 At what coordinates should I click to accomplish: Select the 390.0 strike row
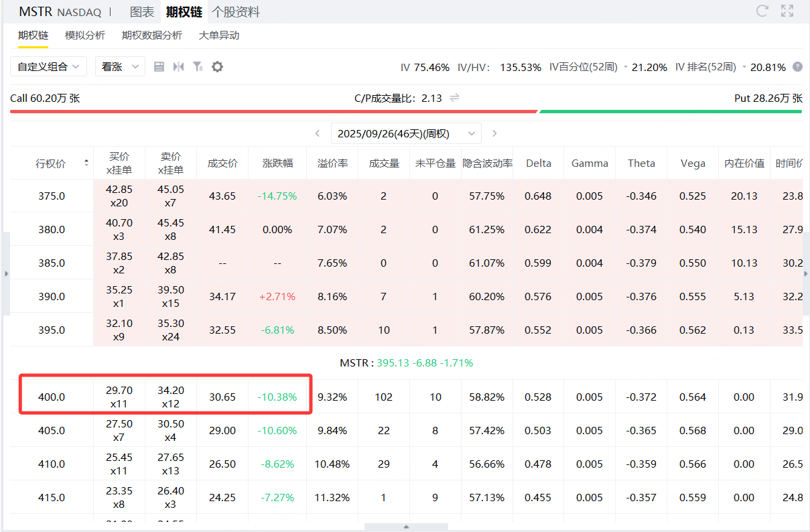click(x=406, y=296)
